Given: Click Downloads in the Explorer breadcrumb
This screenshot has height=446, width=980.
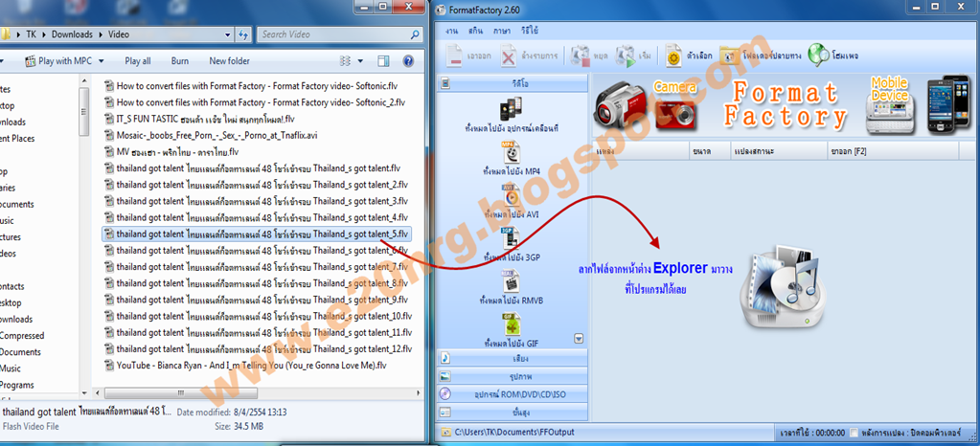Looking at the screenshot, I should [x=72, y=34].
